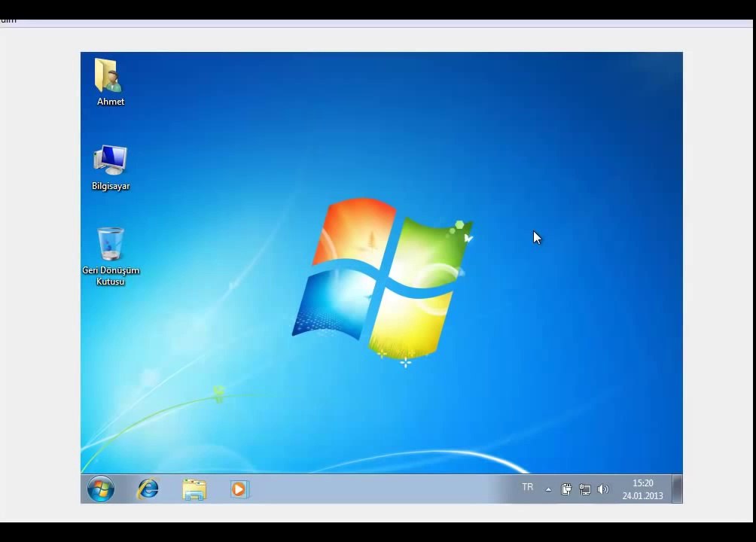Viewport: 756px width, 542px height.
Task: Expand hidden system tray icons arrow
Action: tap(548, 489)
